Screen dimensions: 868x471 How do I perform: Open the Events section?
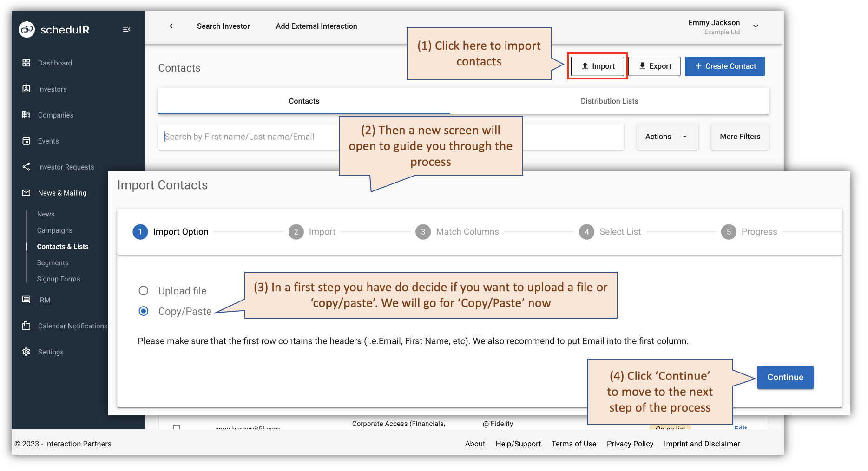click(x=48, y=141)
